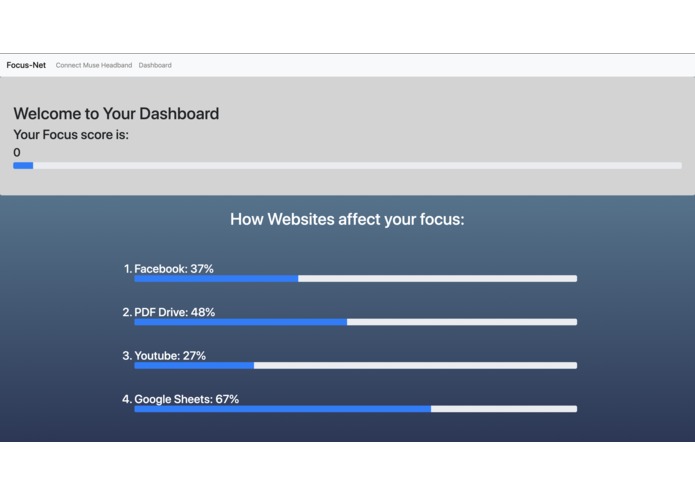The image size is (695, 494).
Task: Select the 'Your Focus score is:' text
Action: [x=71, y=135]
